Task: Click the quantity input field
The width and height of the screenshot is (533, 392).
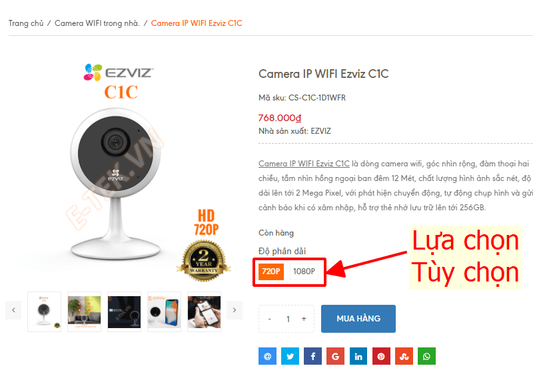Action: coord(288,319)
